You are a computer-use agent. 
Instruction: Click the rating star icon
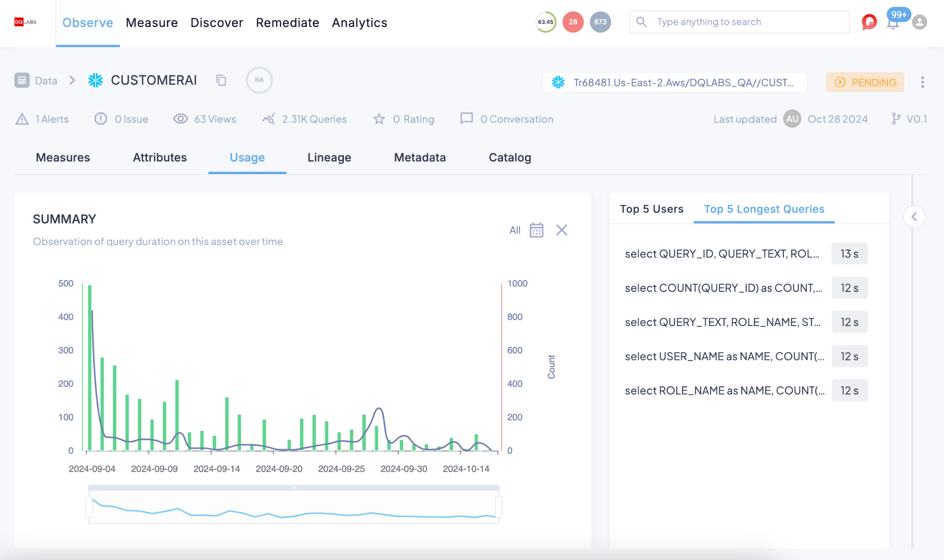379,119
